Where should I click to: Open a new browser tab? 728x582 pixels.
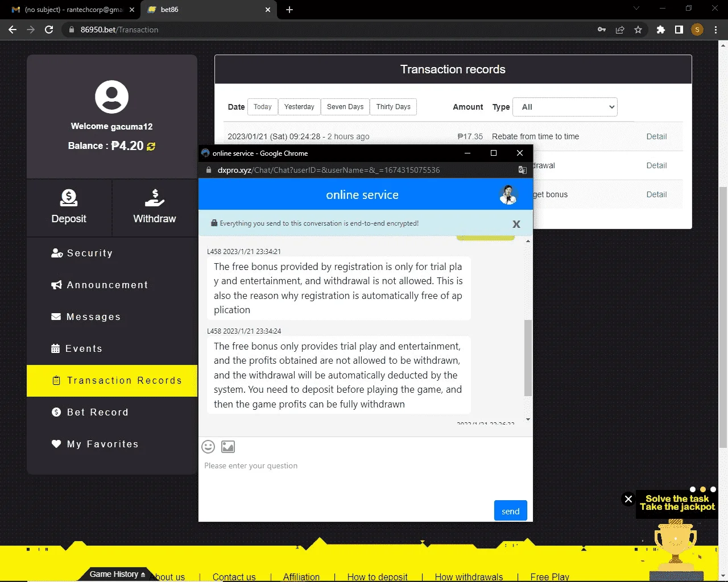(289, 10)
